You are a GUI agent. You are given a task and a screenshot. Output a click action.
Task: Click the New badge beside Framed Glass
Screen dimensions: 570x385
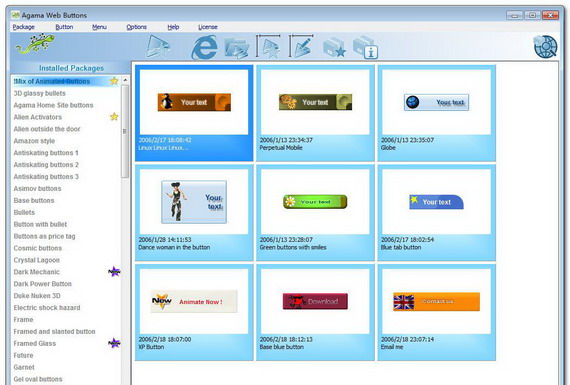114,343
